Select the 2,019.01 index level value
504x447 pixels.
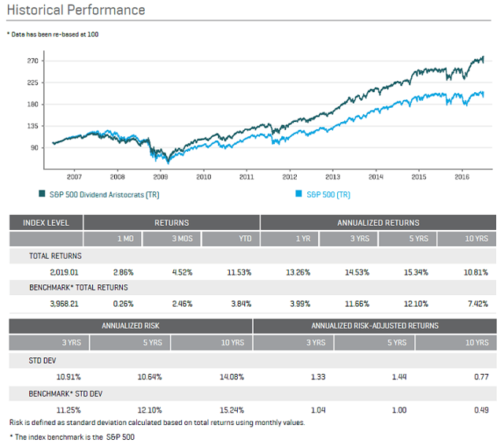click(64, 272)
